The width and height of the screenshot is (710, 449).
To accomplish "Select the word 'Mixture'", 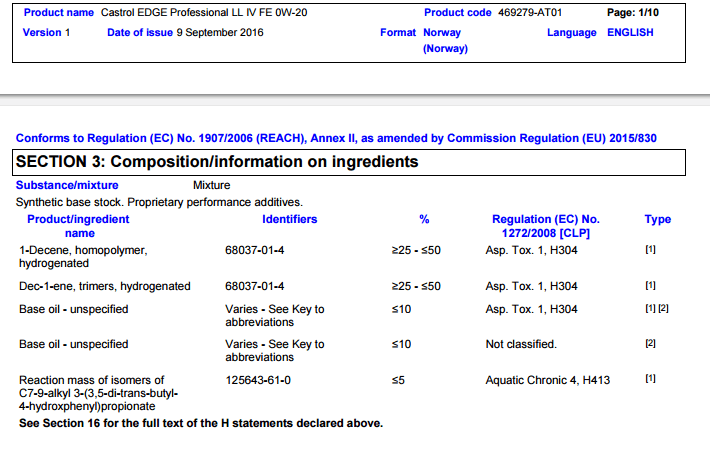I will [x=211, y=185].
